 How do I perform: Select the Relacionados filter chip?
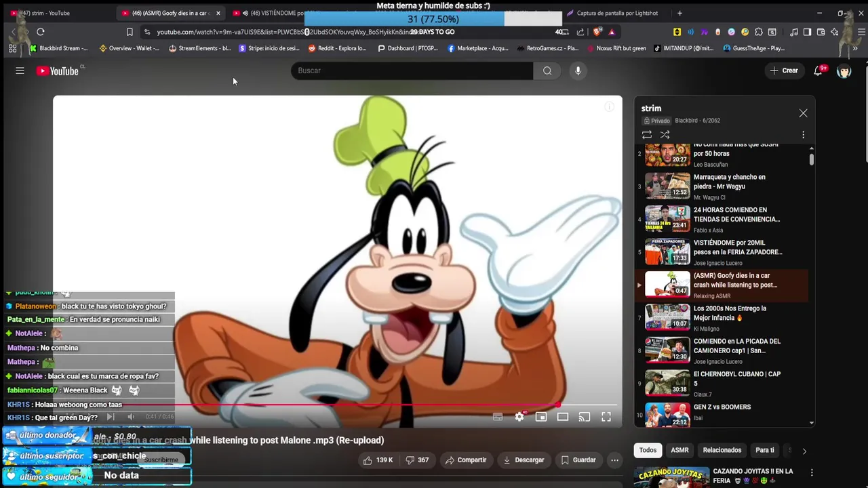[722, 450]
